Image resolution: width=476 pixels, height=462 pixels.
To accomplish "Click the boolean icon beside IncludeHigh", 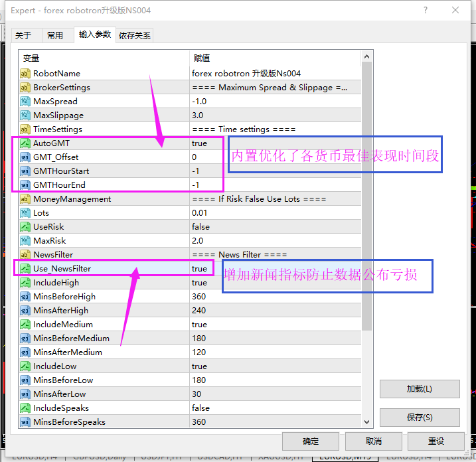I will pyautogui.click(x=25, y=283).
